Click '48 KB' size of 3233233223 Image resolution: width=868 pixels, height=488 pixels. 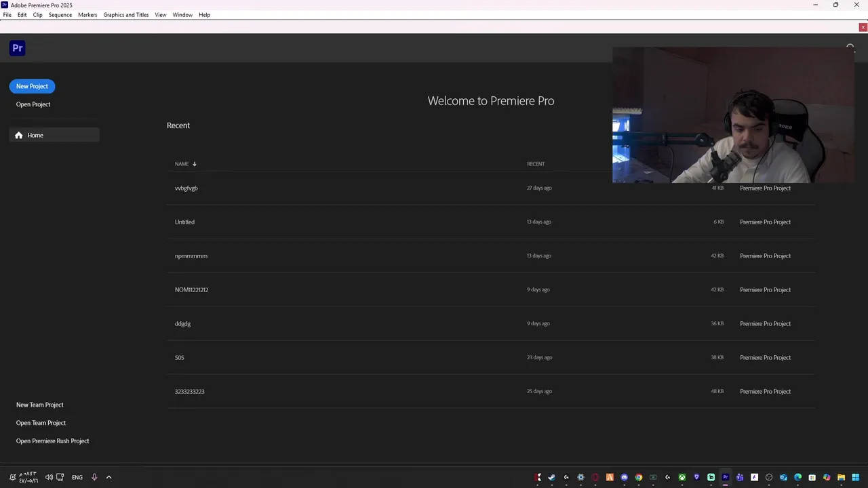717,391
